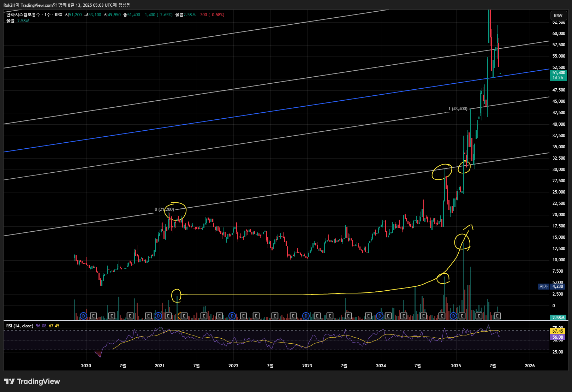The image size is (572, 392).
Task: Click the dividend D marker at 2025
Action: point(453,316)
